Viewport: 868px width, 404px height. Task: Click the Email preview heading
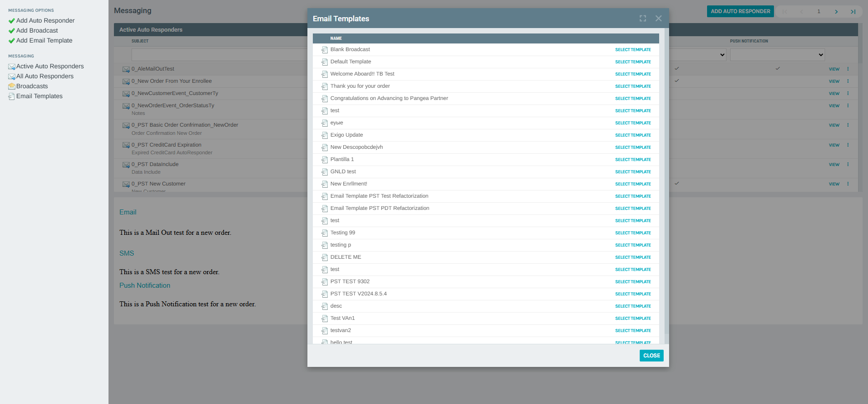[x=128, y=212]
